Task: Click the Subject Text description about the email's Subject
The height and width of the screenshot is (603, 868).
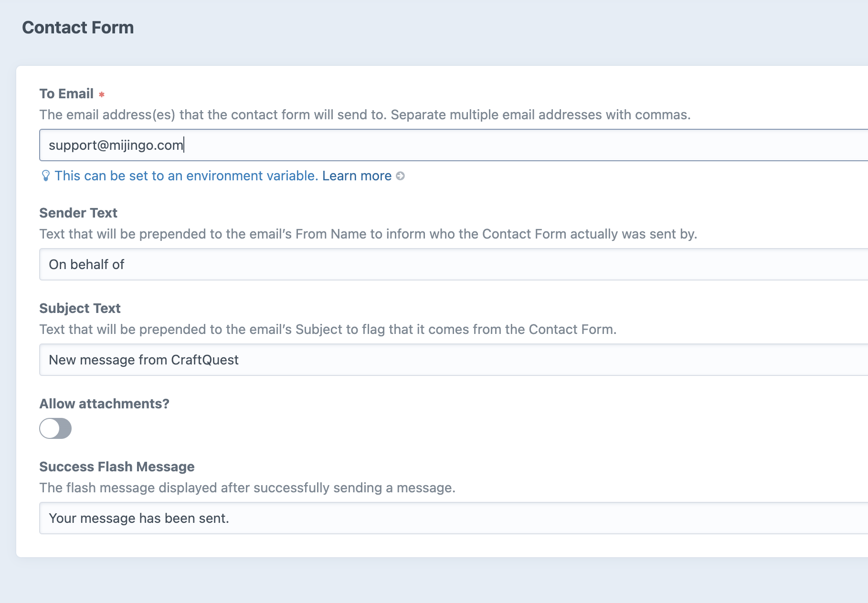Action: coord(328,330)
